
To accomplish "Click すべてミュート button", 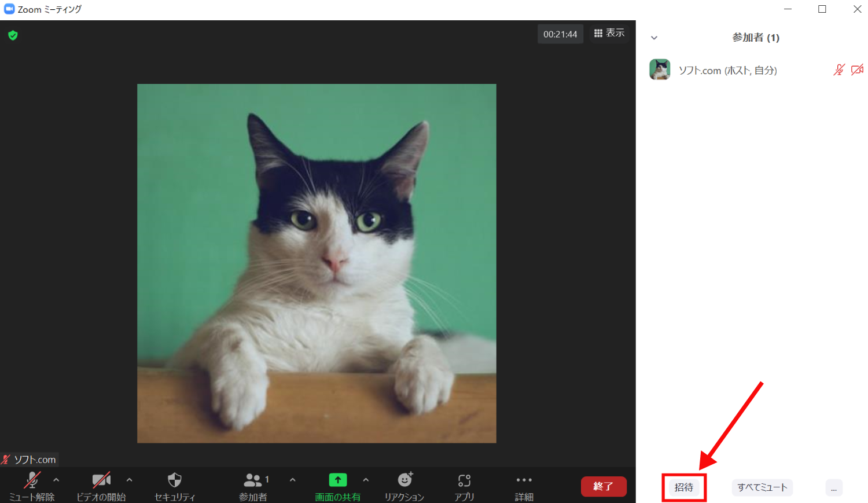I will pos(762,487).
